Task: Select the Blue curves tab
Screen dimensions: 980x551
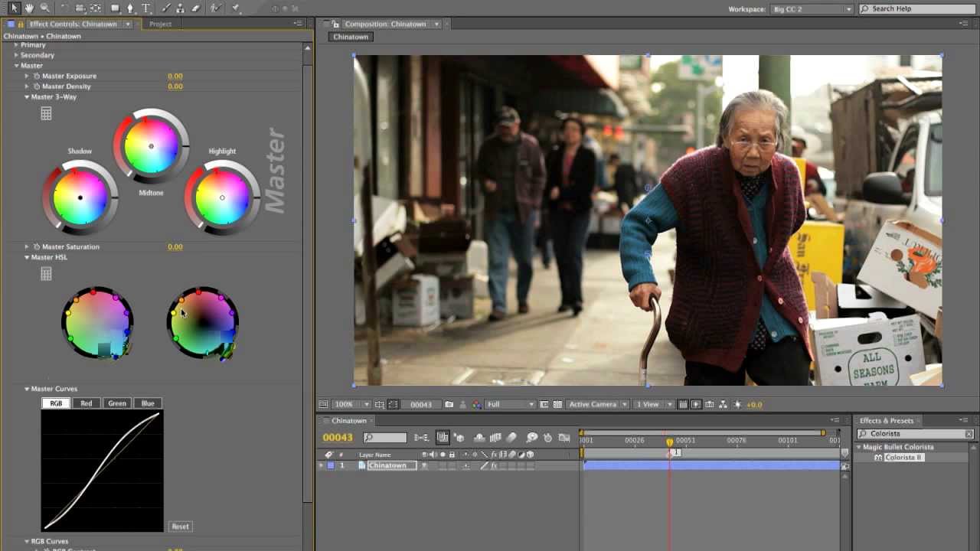Action: [x=148, y=403]
